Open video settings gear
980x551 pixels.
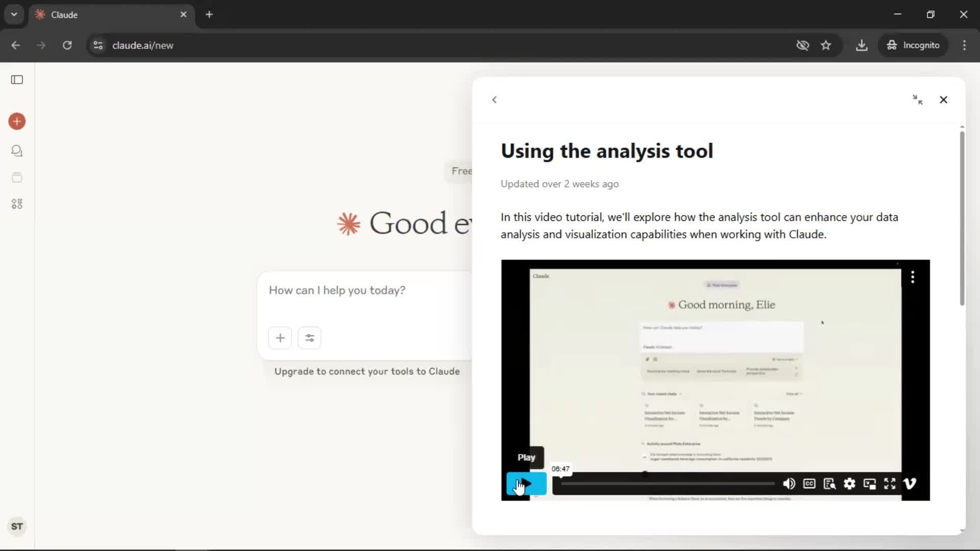coord(849,484)
